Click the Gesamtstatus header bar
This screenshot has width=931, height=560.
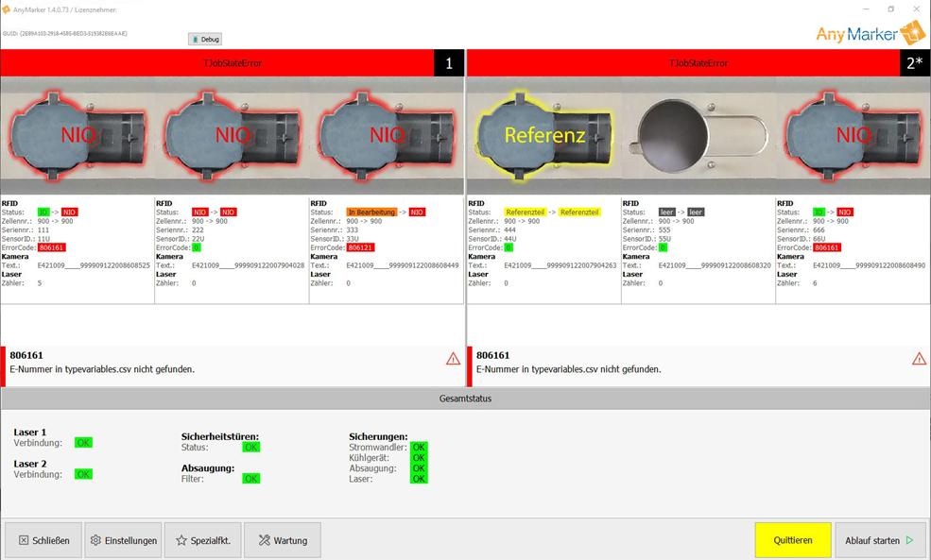(x=465, y=399)
